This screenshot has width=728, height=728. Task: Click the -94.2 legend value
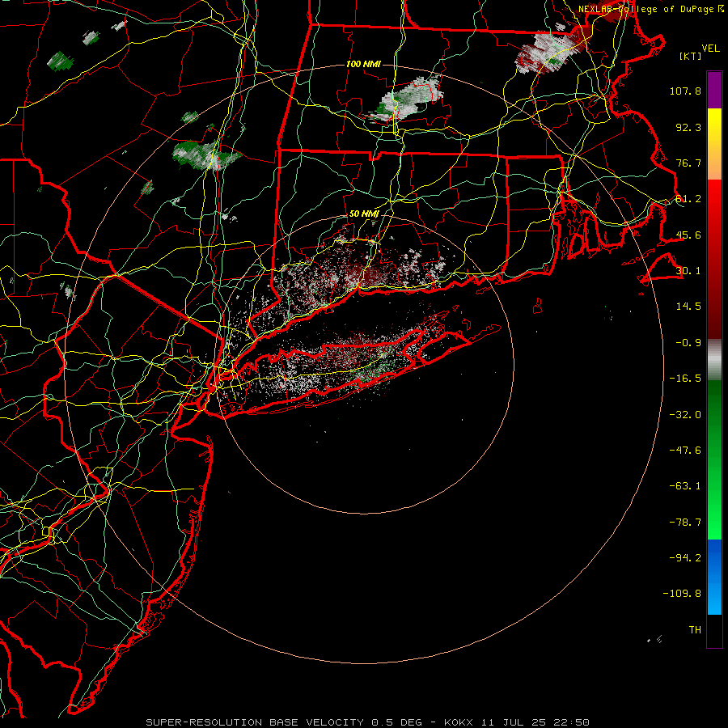click(685, 558)
